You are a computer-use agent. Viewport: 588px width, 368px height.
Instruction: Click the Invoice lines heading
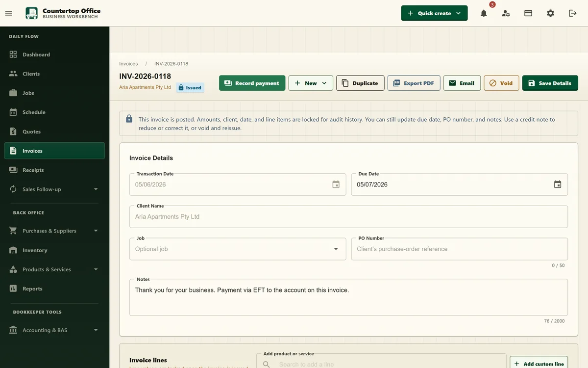tap(148, 360)
